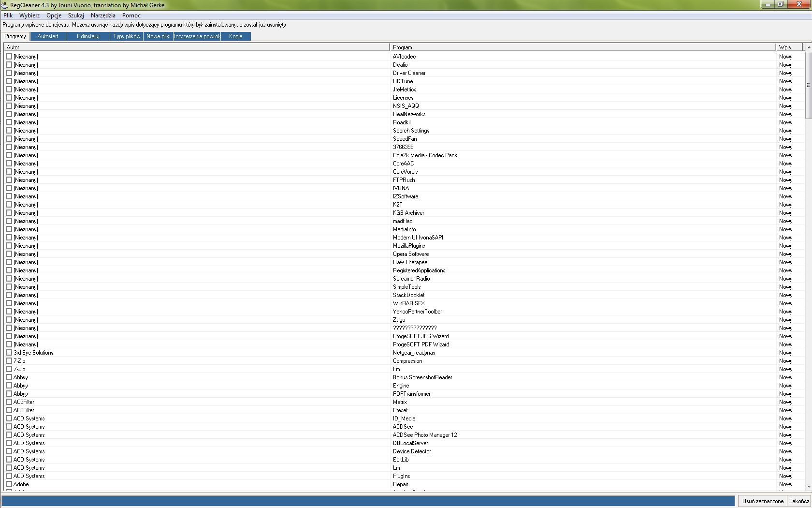
Task: Switch to the Typy plików tab
Action: coord(127,36)
